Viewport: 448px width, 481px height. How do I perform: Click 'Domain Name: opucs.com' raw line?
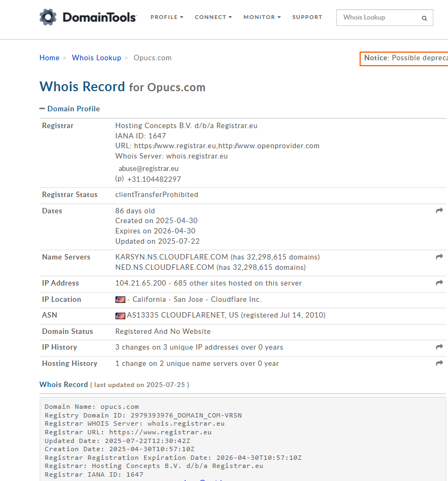(92, 407)
